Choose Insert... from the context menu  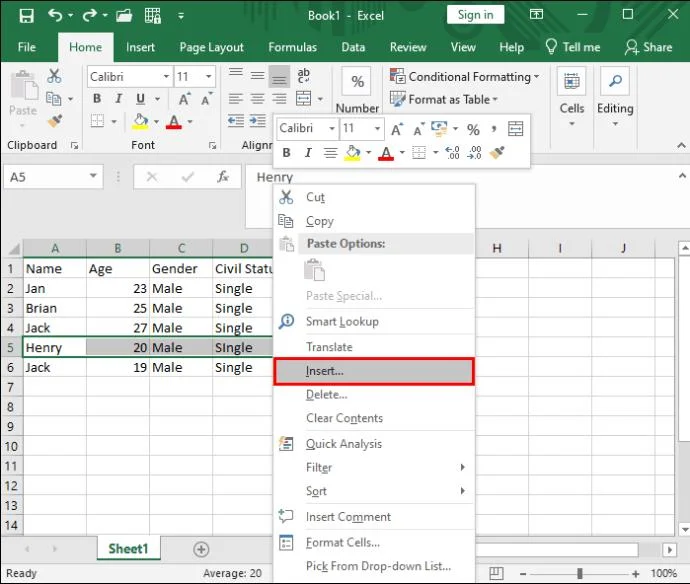(x=324, y=371)
